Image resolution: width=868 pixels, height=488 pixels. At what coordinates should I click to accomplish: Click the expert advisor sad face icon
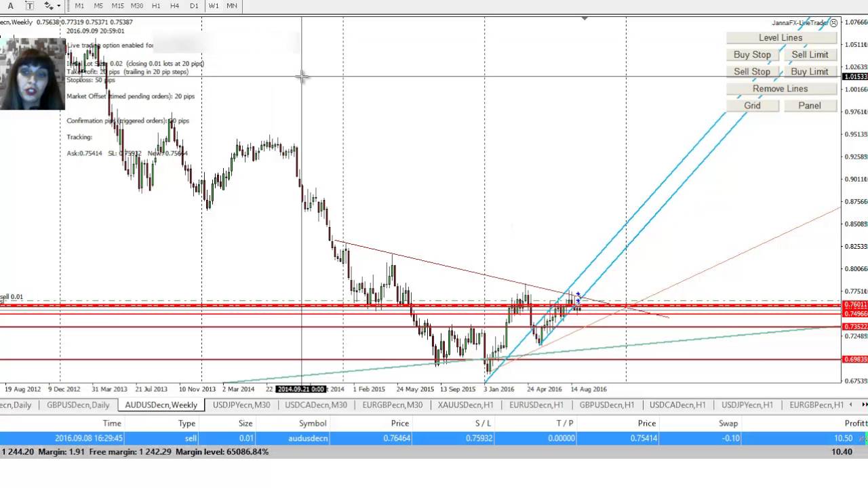click(x=833, y=23)
